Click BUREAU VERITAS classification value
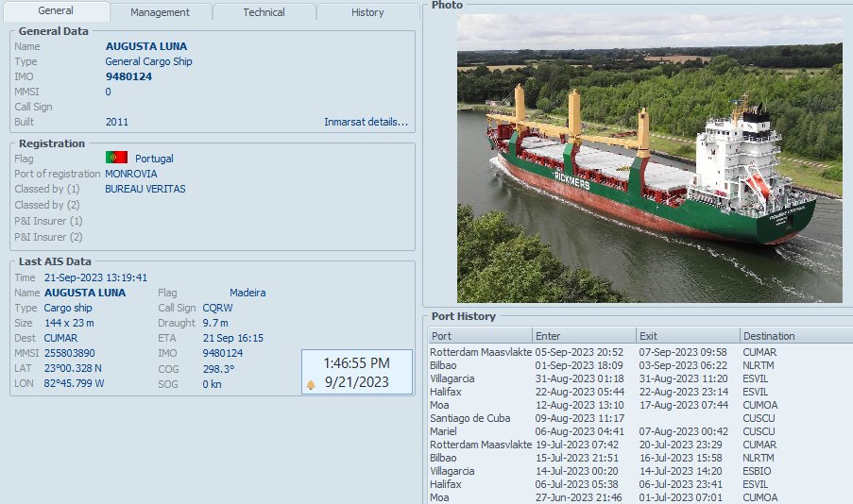 [x=145, y=189]
